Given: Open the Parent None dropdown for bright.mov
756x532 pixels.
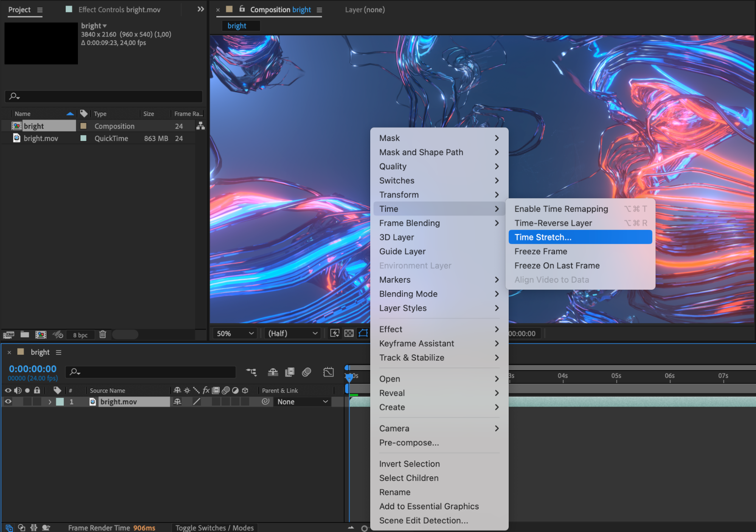Looking at the screenshot, I should [x=302, y=402].
